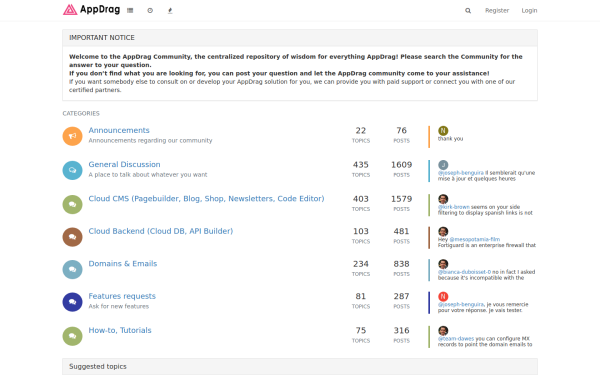
Task: Open the @mesopotamia-film mention link
Action: click(474, 239)
